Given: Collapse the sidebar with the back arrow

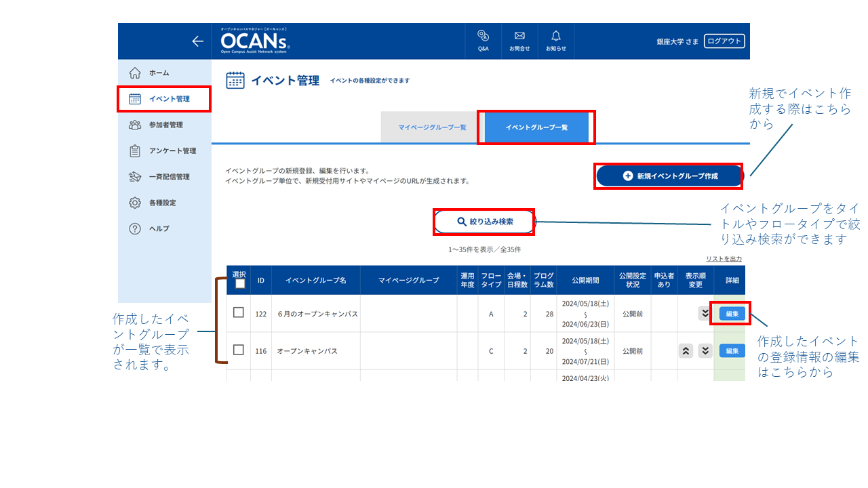Looking at the screenshot, I should pyautogui.click(x=197, y=41).
